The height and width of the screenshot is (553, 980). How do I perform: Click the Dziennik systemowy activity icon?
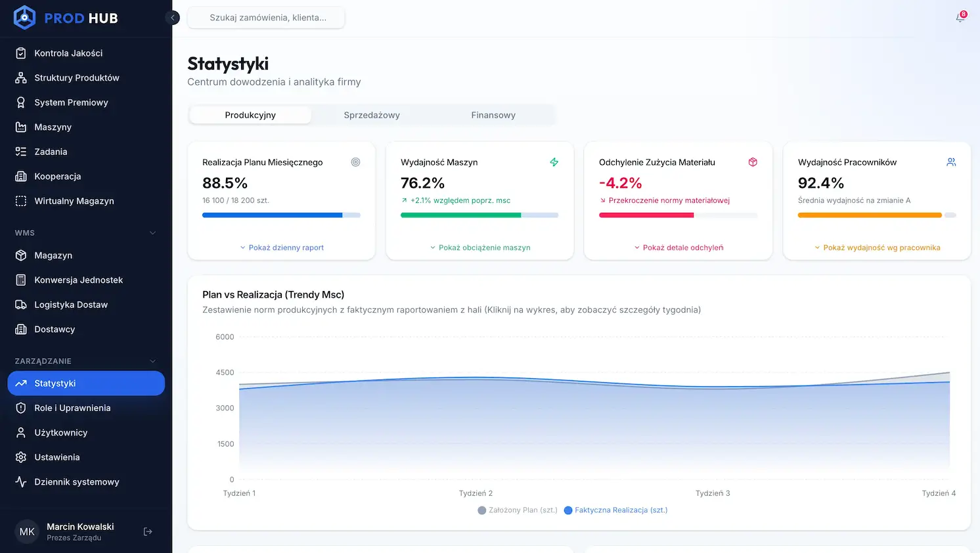tap(21, 482)
